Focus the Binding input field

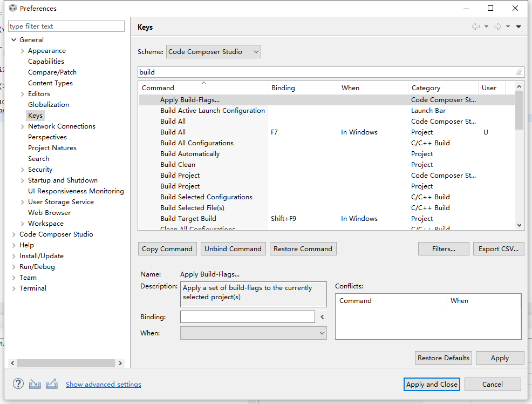pyautogui.click(x=248, y=317)
